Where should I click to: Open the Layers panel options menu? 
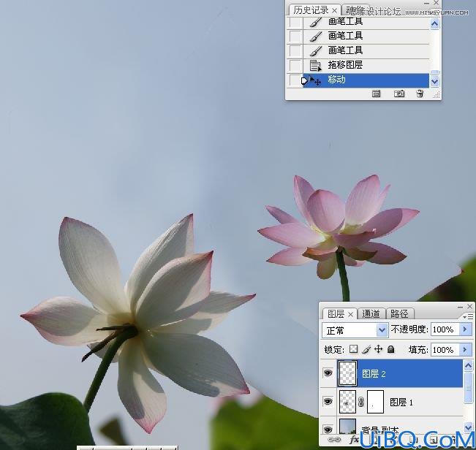coord(469,316)
